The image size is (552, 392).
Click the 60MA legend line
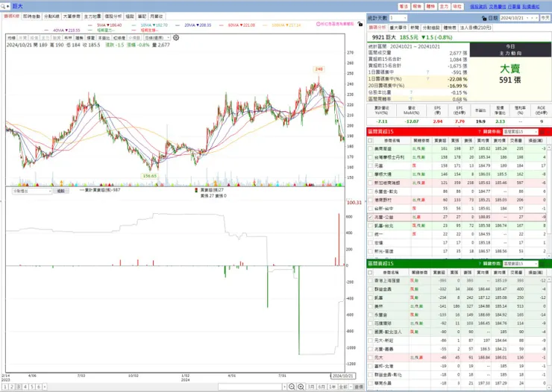click(237, 25)
